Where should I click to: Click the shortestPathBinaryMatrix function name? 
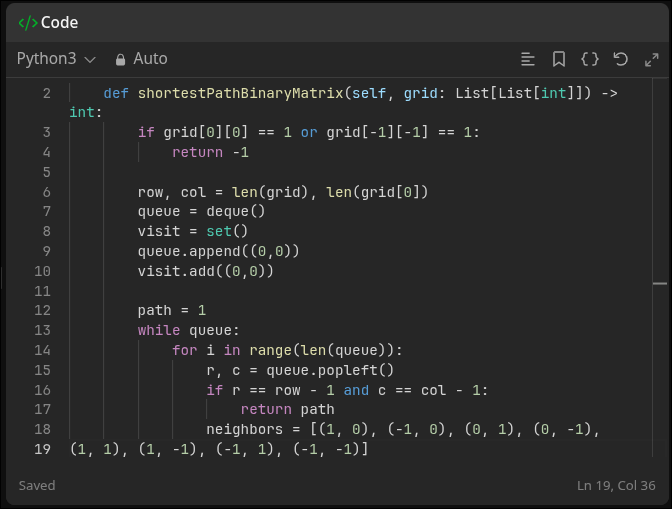240,93
